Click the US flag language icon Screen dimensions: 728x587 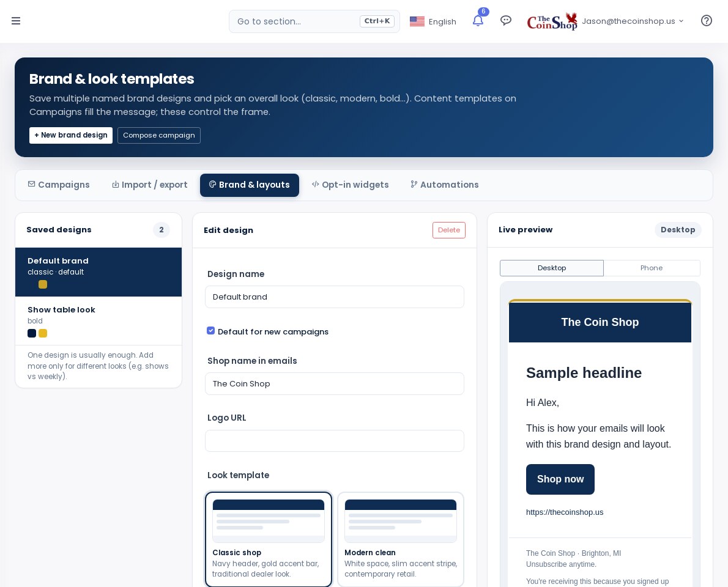(417, 21)
